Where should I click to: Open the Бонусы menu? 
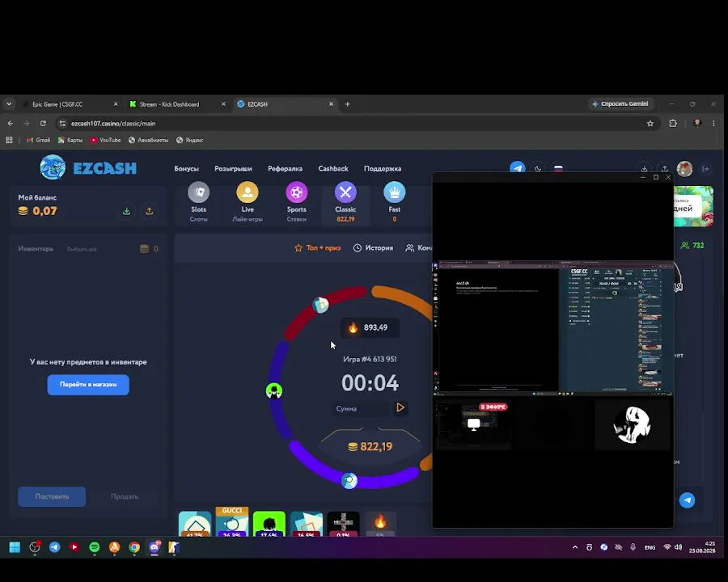point(186,168)
